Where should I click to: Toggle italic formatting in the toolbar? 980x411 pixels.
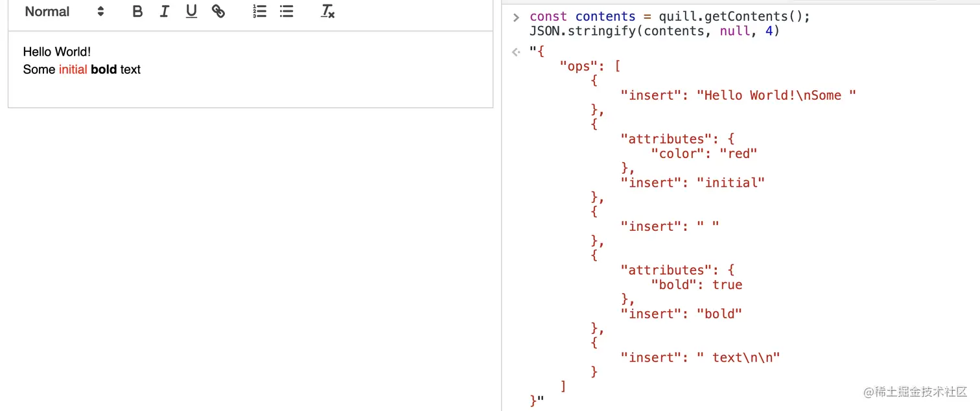164,12
